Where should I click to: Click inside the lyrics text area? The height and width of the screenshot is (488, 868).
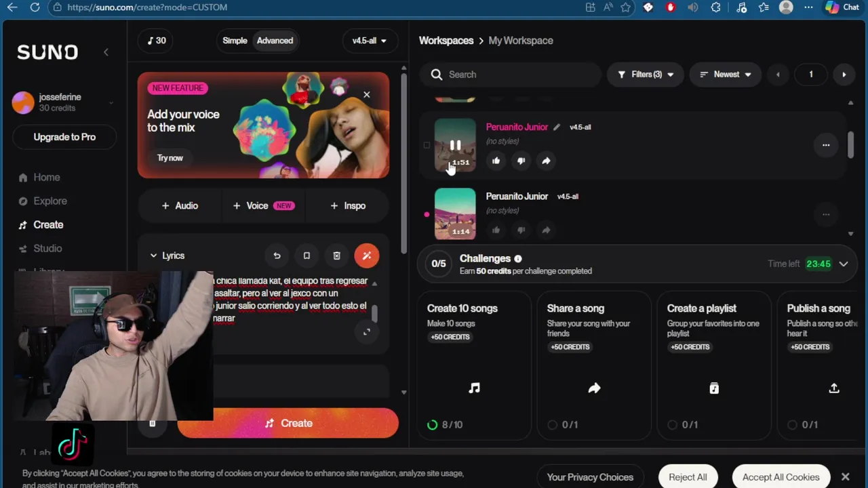coord(290,300)
